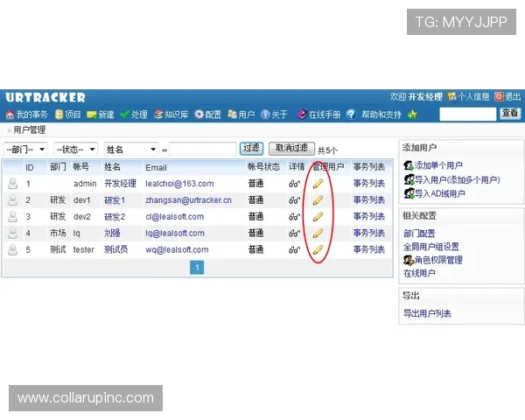Click 导入AD域用户 import AD users
Viewport: 525px width, 420px height.
click(434, 193)
